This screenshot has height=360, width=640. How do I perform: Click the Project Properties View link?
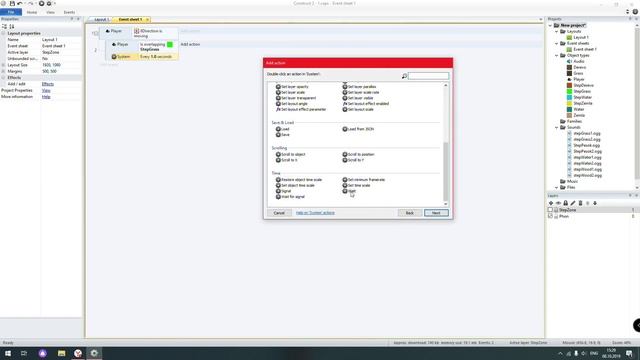coord(46,91)
